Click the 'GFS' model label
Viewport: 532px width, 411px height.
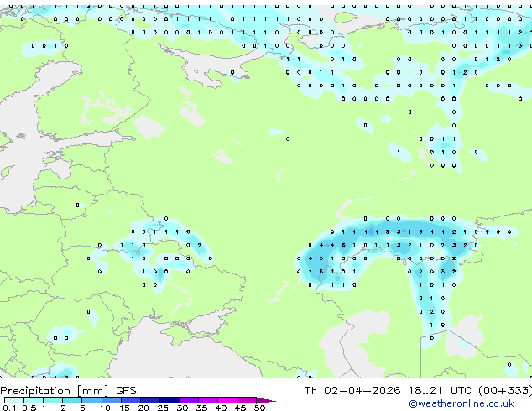[x=126, y=391]
